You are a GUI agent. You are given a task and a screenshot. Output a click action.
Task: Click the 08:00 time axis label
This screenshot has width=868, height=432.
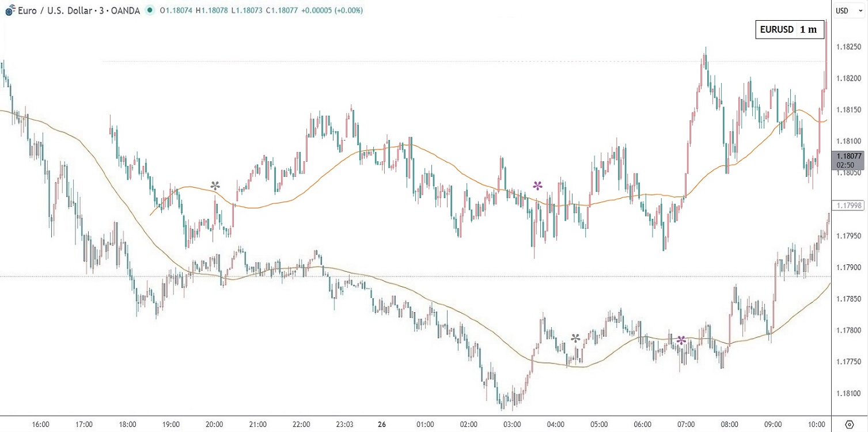click(x=730, y=425)
